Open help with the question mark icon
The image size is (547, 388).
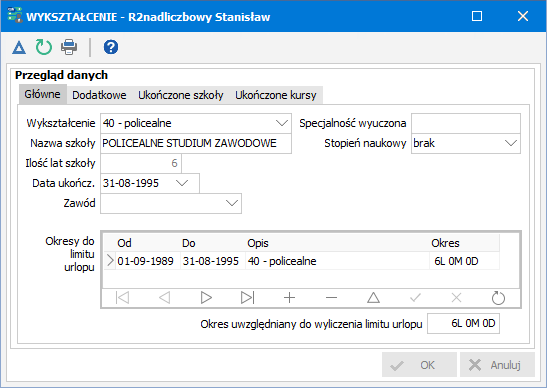[x=111, y=47]
